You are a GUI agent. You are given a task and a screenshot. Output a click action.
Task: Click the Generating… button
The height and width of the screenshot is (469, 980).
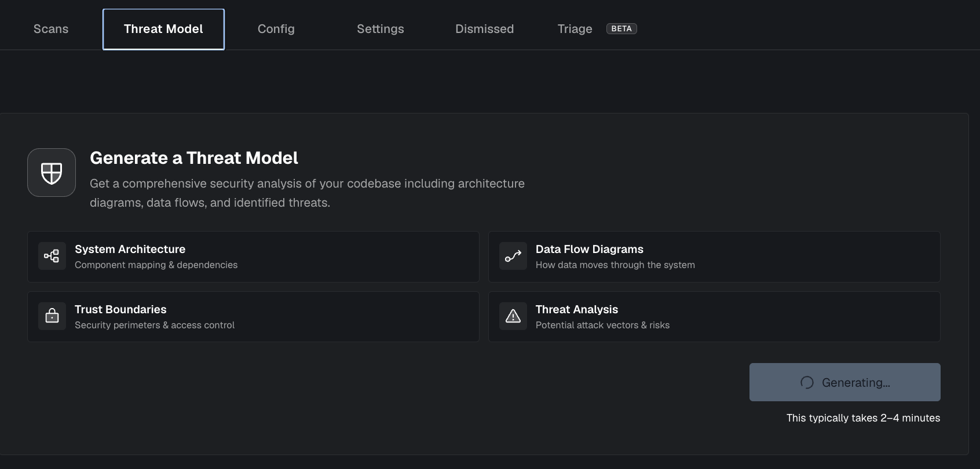845,382
